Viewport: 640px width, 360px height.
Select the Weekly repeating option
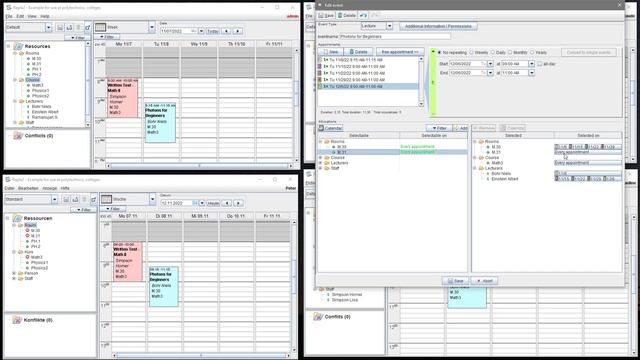coord(471,53)
